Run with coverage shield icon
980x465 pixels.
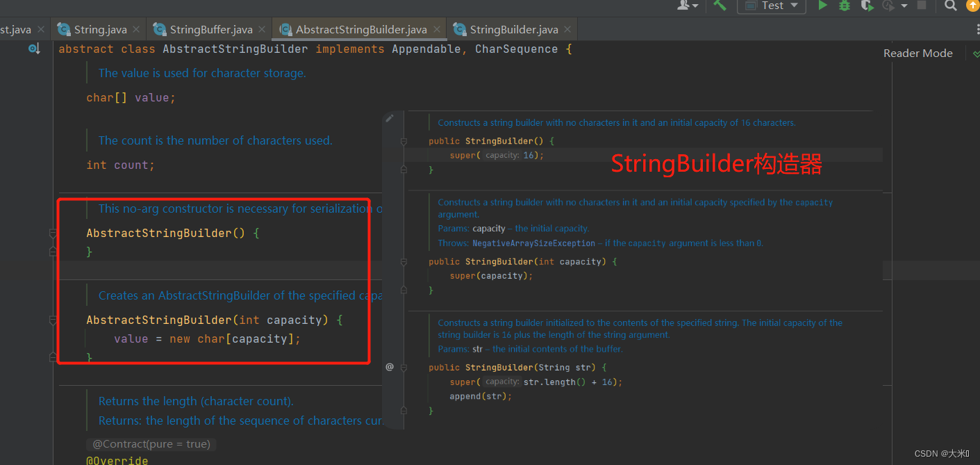point(866,6)
